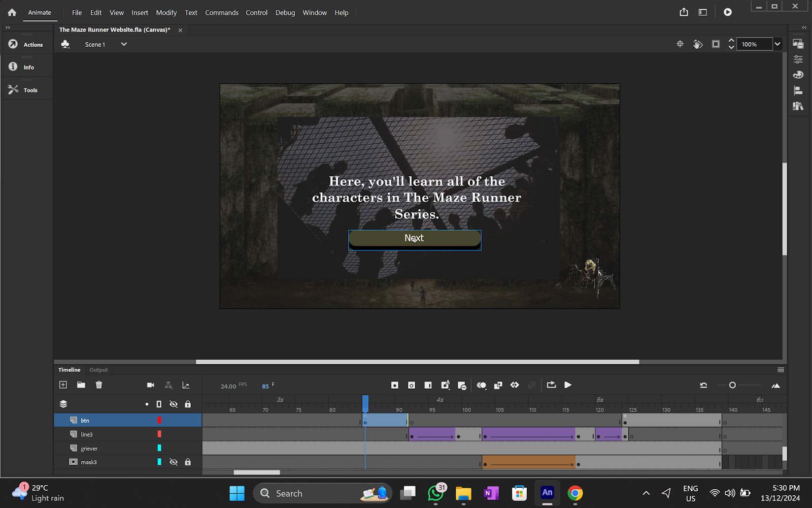This screenshot has width=812, height=508.
Task: Open the workspace switcher icon
Action: point(702,12)
